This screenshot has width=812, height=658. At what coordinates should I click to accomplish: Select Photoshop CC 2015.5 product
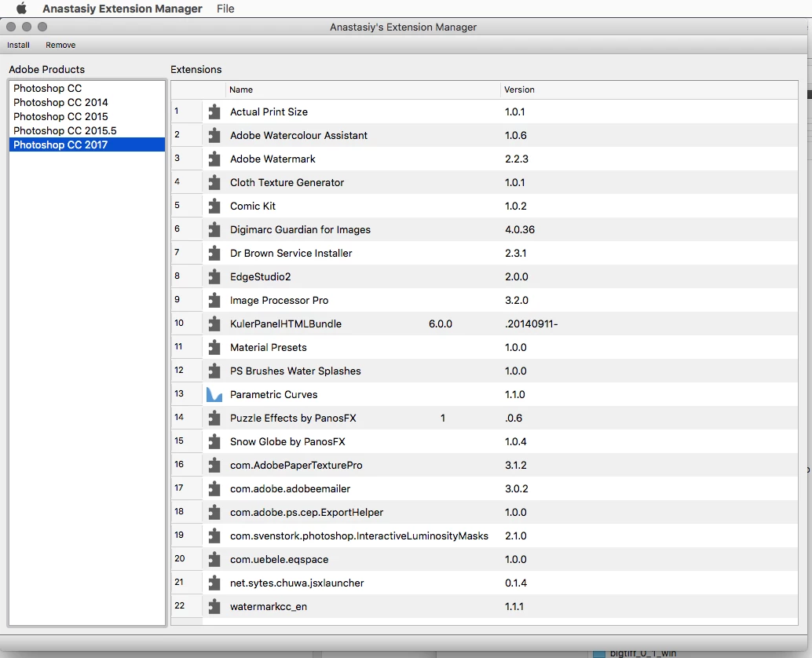tap(87, 130)
